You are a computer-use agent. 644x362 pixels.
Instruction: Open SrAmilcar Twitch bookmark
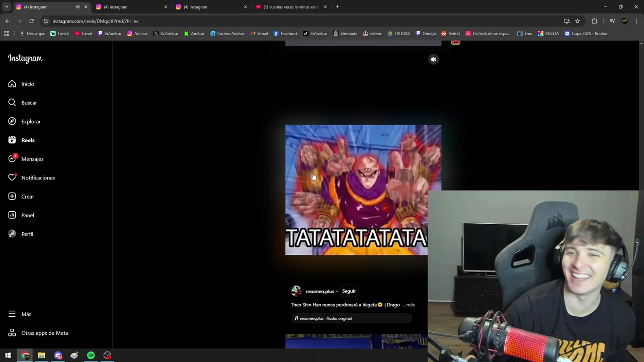tap(110, 34)
